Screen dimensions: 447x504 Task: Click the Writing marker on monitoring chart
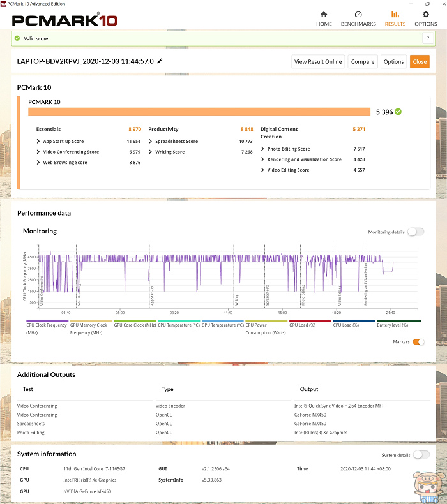[236, 300]
